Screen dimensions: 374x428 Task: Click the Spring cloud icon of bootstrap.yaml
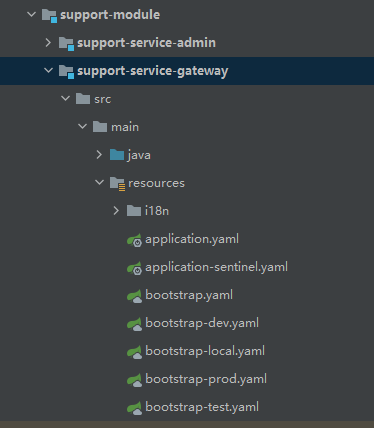(135, 296)
